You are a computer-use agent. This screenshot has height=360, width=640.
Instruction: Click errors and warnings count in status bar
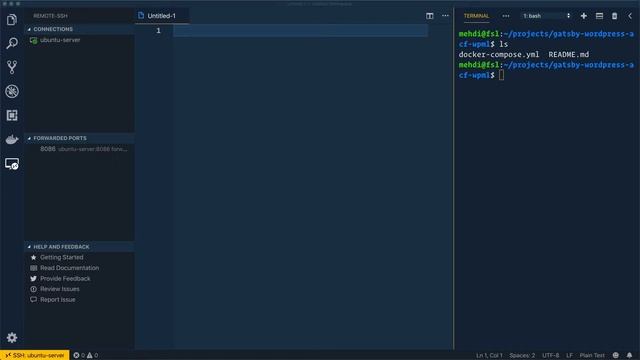pos(86,355)
